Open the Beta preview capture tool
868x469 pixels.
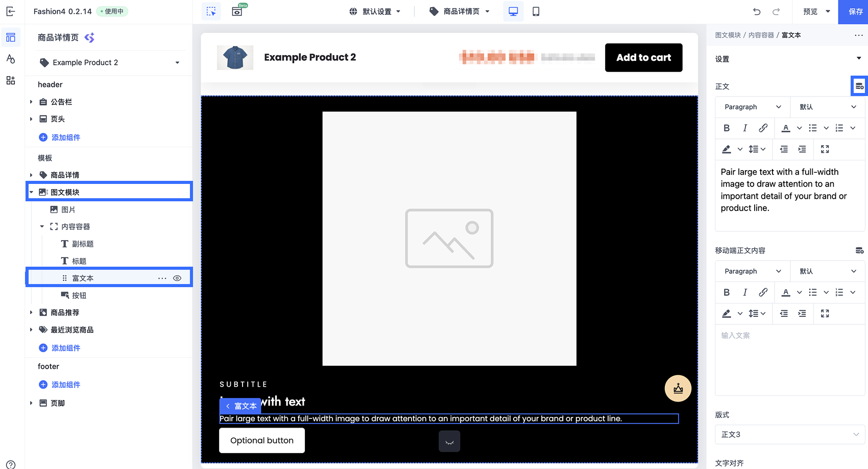click(x=237, y=11)
